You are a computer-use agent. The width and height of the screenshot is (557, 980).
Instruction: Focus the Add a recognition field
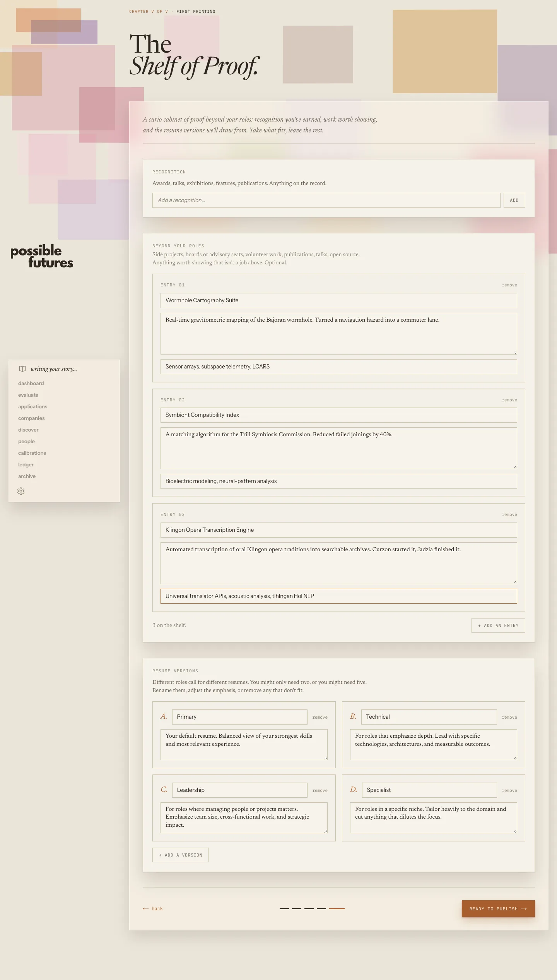[326, 200]
